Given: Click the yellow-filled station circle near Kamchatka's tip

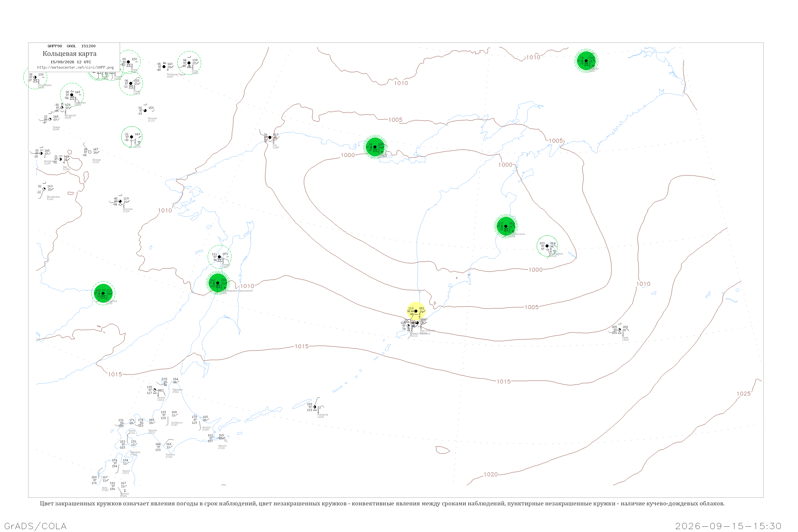Looking at the screenshot, I should pyautogui.click(x=416, y=311).
